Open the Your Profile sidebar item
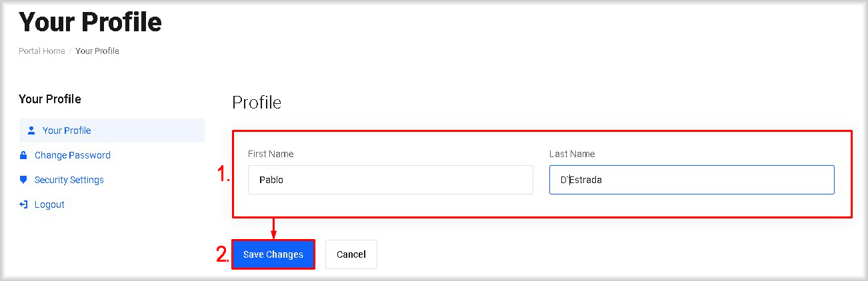The height and width of the screenshot is (281, 868). pyautogui.click(x=67, y=131)
